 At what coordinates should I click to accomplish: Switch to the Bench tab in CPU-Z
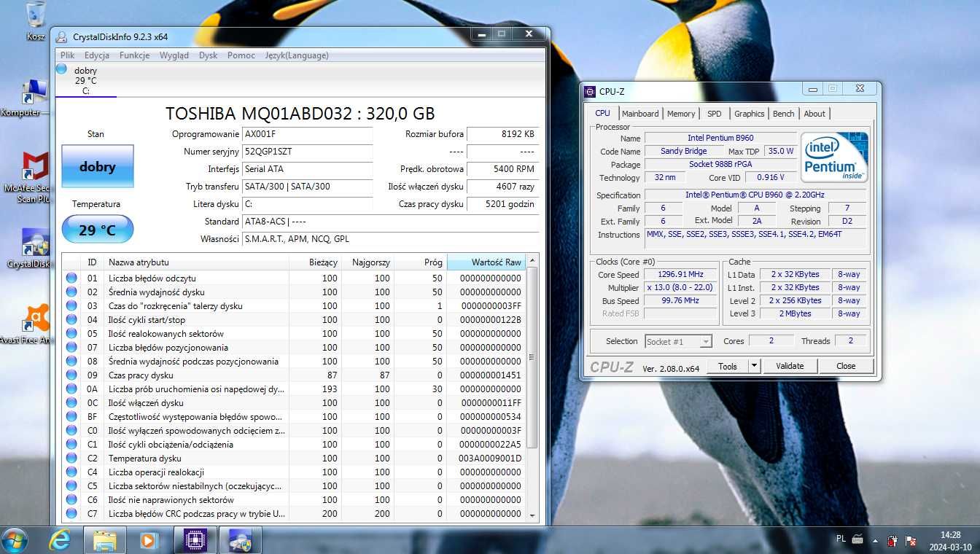click(x=784, y=114)
